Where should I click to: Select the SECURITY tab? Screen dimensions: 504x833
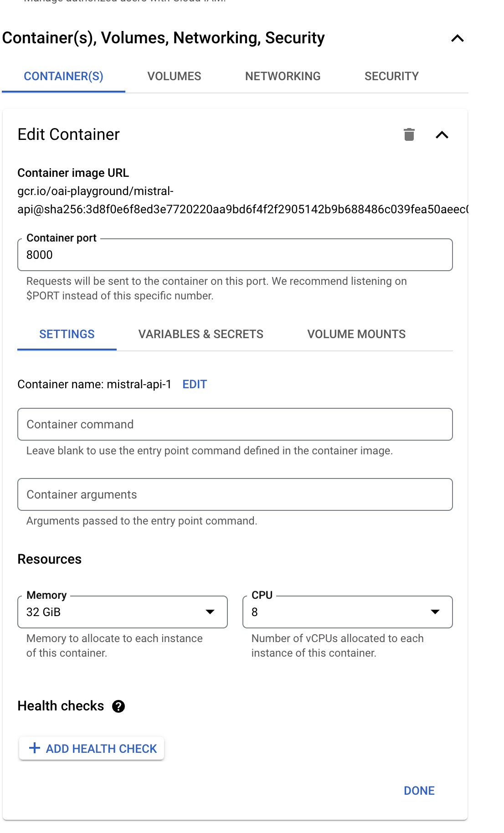[x=391, y=76]
